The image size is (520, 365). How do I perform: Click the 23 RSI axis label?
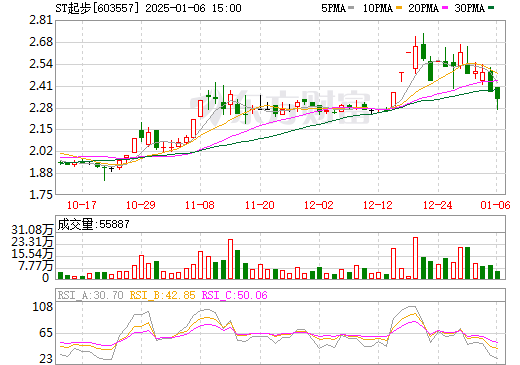coord(46,359)
